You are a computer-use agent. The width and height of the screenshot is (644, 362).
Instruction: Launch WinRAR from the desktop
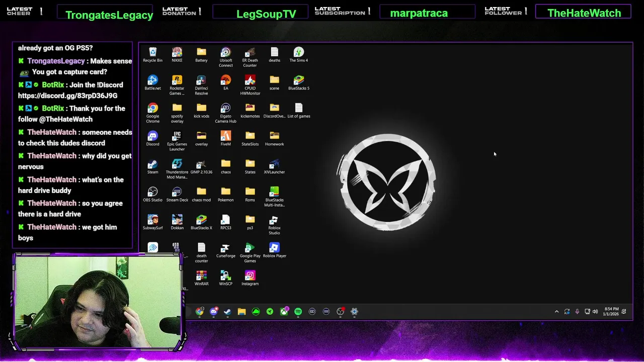tap(201, 279)
